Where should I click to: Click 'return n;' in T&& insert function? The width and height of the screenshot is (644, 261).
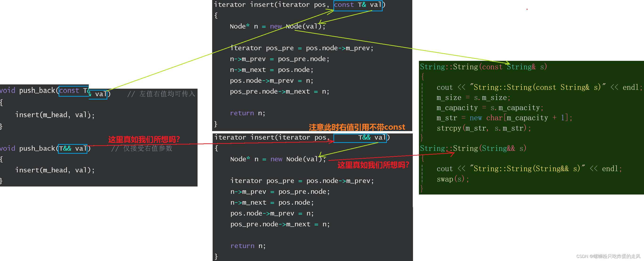248,246
